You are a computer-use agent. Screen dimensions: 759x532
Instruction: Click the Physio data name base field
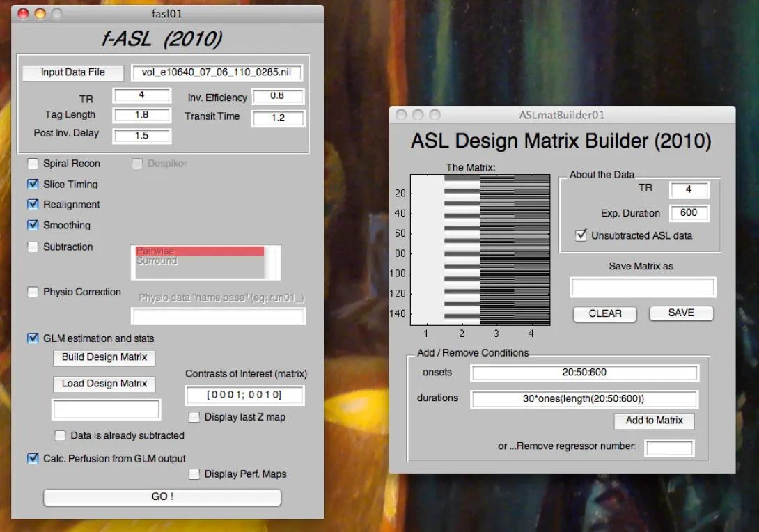[x=218, y=316]
